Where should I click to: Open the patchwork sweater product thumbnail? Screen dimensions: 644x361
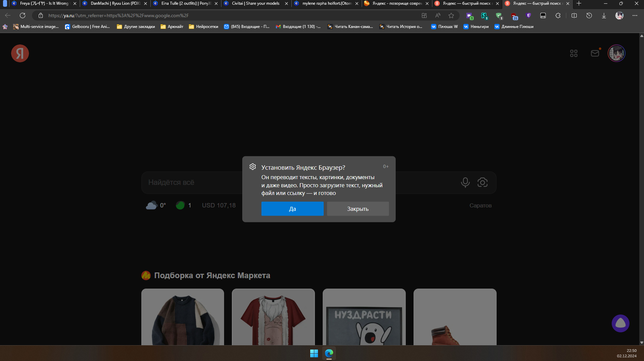click(x=183, y=317)
